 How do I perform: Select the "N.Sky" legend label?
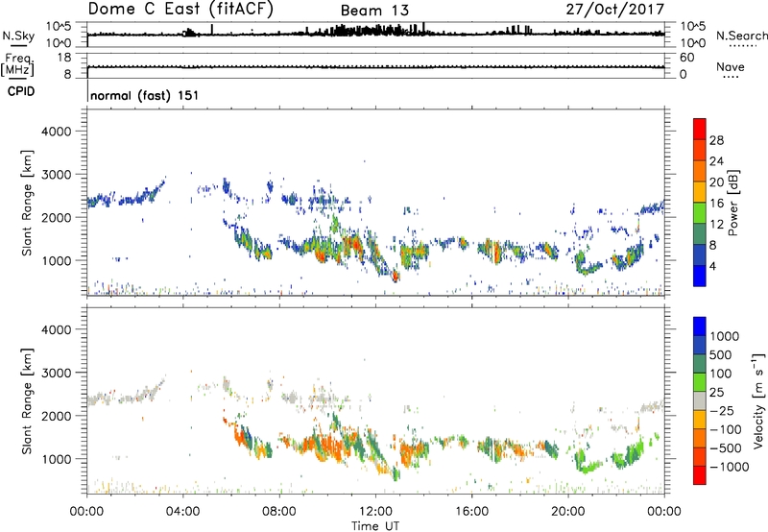tap(18, 36)
